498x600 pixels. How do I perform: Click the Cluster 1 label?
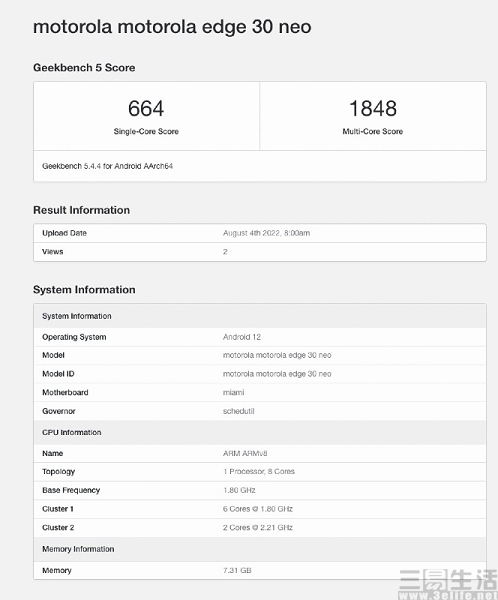coord(58,509)
